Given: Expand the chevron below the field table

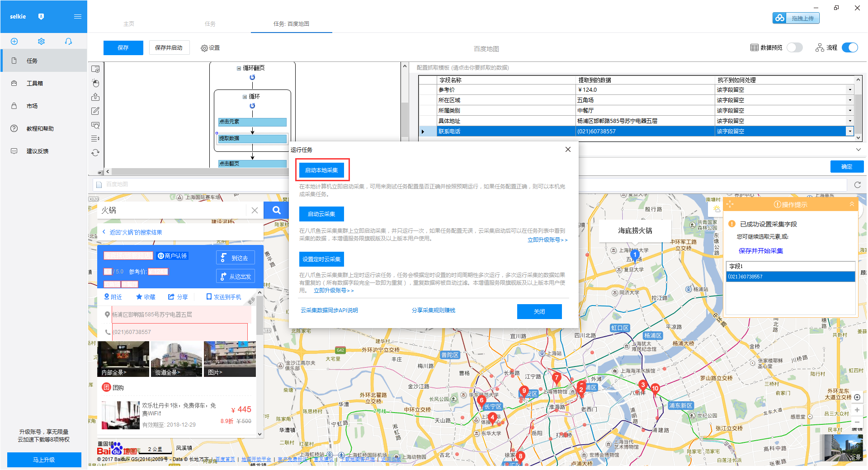Looking at the screenshot, I should point(858,150).
